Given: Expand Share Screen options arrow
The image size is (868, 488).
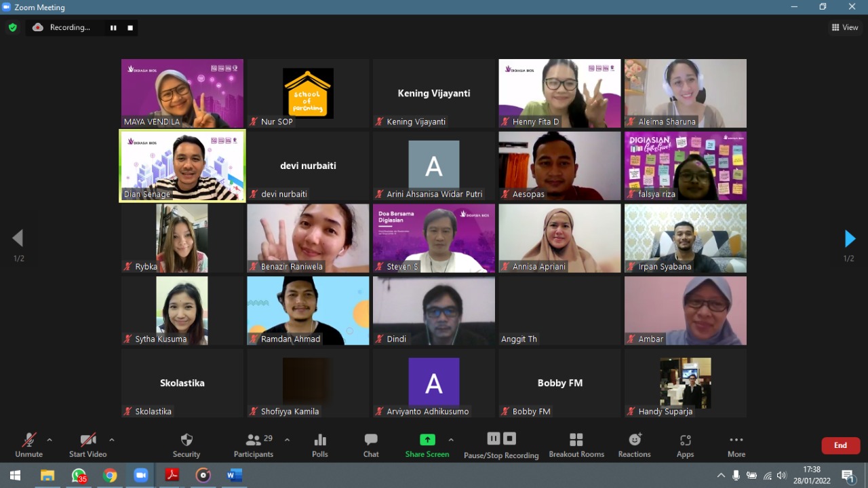Looking at the screenshot, I should pyautogui.click(x=451, y=440).
